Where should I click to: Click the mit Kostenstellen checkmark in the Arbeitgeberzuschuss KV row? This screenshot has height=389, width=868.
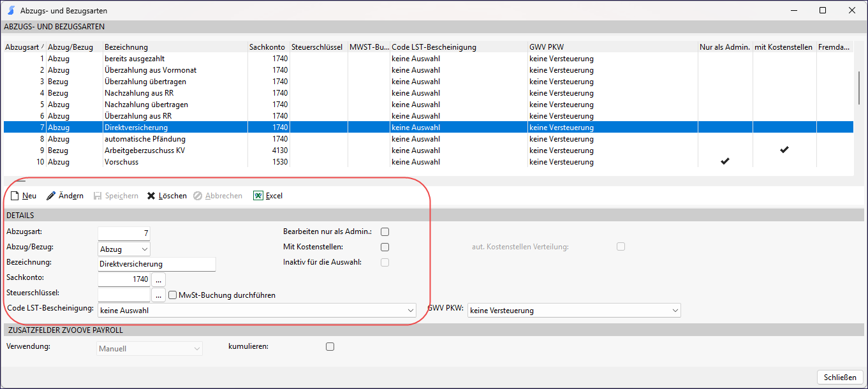[784, 150]
